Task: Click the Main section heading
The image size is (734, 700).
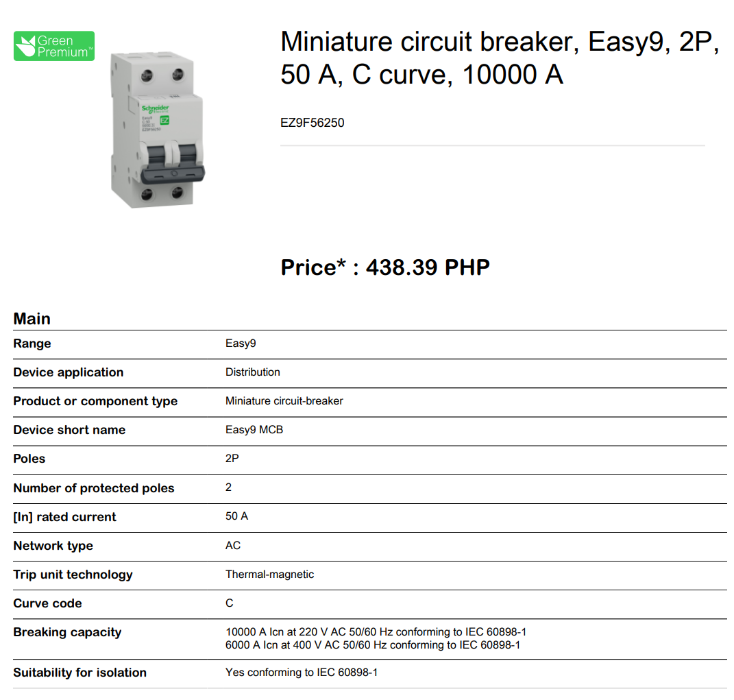Action: coord(32,319)
